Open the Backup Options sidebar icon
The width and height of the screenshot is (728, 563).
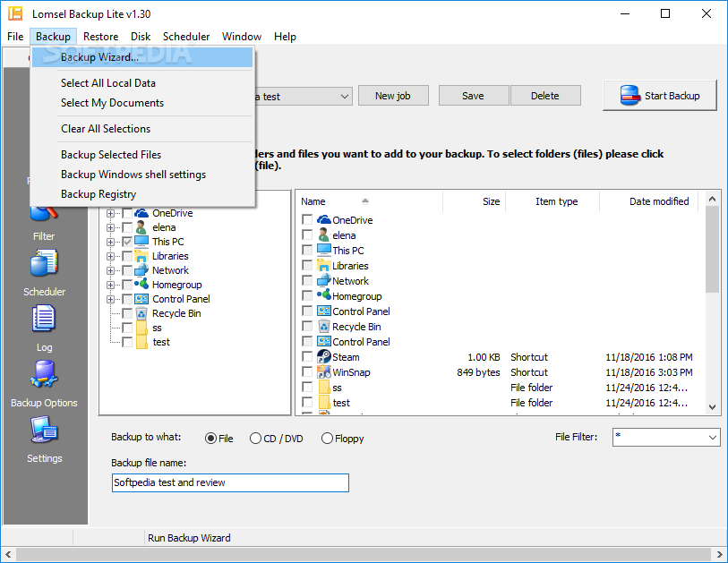pyautogui.click(x=44, y=374)
